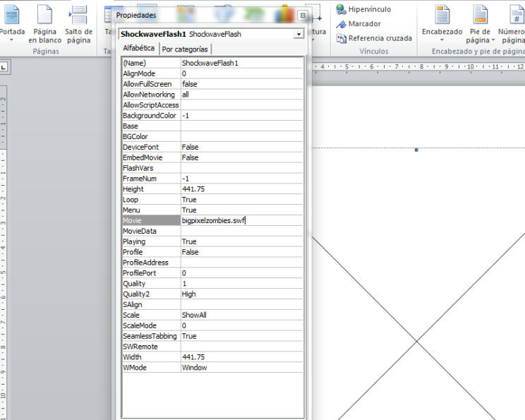Click the Movie field bigpixelzombies.swf

241,221
